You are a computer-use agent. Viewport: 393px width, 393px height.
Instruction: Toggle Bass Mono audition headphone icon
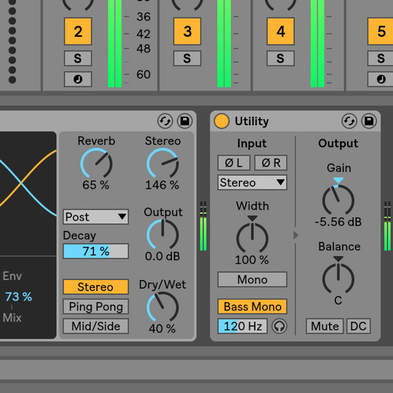(x=279, y=326)
